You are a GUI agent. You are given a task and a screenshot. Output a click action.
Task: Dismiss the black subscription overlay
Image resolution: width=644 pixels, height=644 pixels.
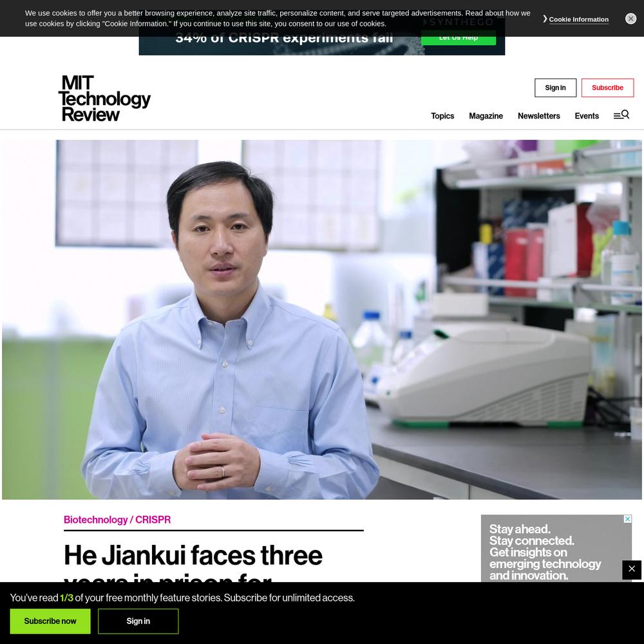click(x=632, y=569)
